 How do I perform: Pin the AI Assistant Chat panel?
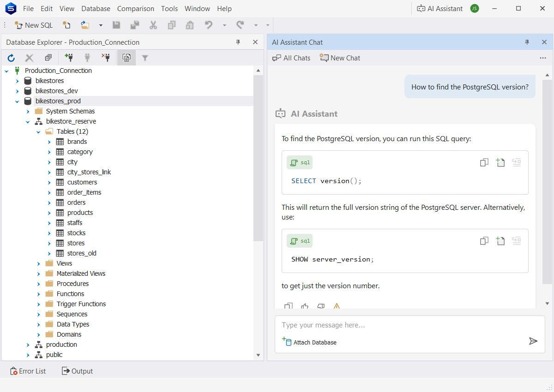click(x=527, y=42)
